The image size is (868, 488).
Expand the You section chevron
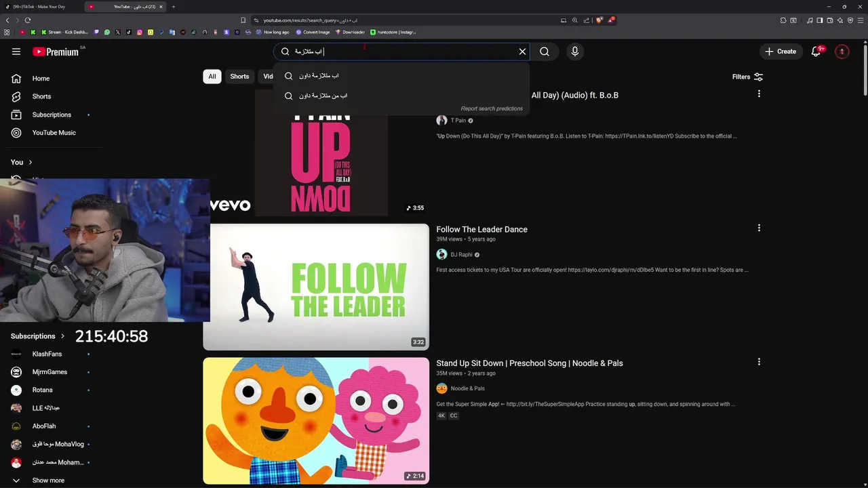30,163
